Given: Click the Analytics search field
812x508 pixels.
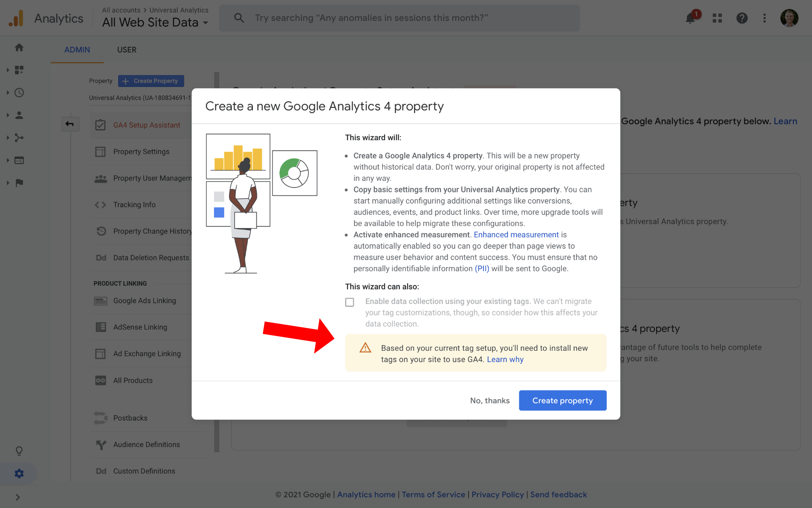Looking at the screenshot, I should pyautogui.click(x=400, y=18).
